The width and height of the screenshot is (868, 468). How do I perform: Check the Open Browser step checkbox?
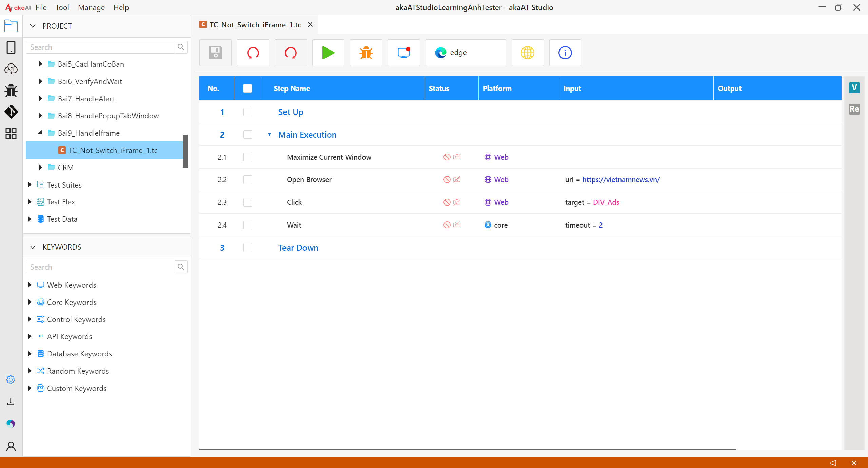pos(248,180)
